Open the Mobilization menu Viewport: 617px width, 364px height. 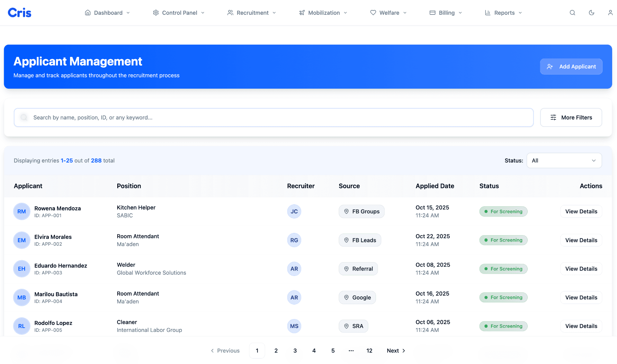pyautogui.click(x=323, y=13)
